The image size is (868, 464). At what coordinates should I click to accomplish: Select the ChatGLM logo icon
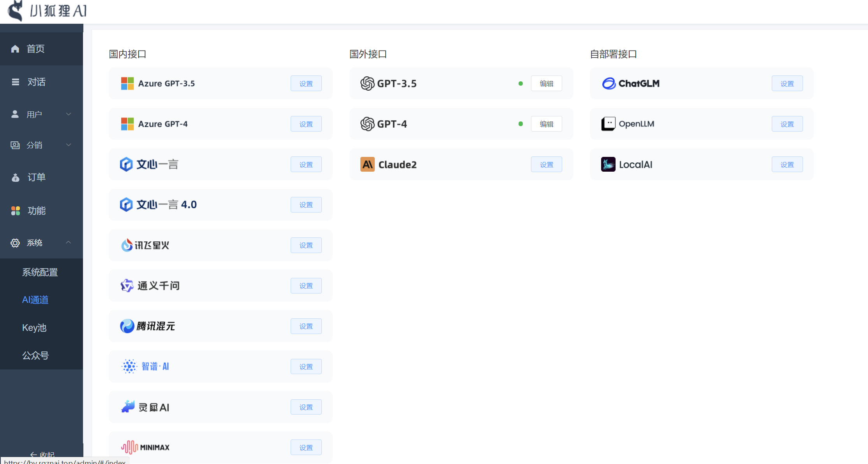point(608,83)
